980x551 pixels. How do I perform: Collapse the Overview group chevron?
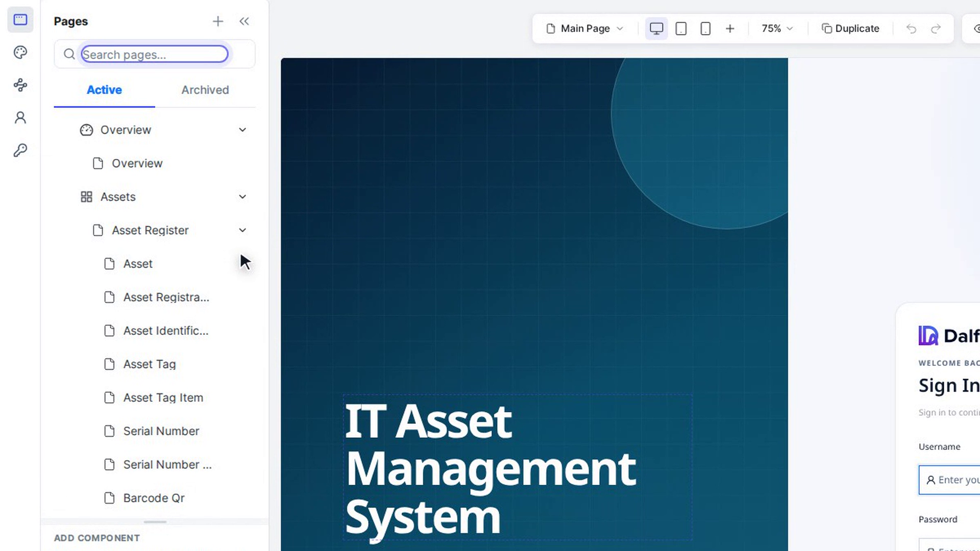point(242,130)
